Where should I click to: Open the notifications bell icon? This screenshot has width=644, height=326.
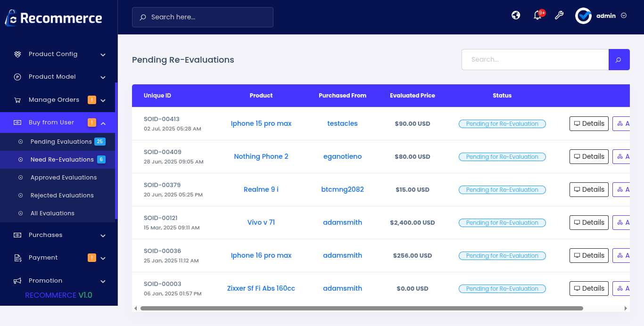(537, 16)
